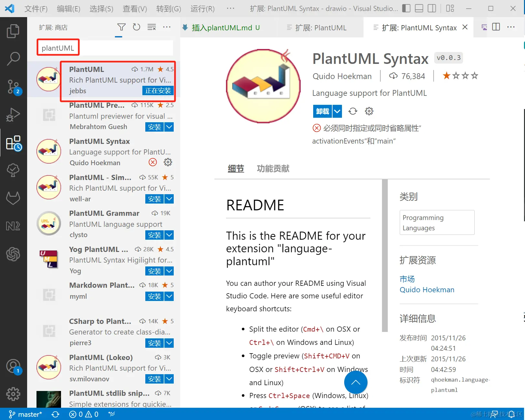Screen dimensions: 525x420
Task: Open extensions panel more actions menu
Action: click(167, 27)
